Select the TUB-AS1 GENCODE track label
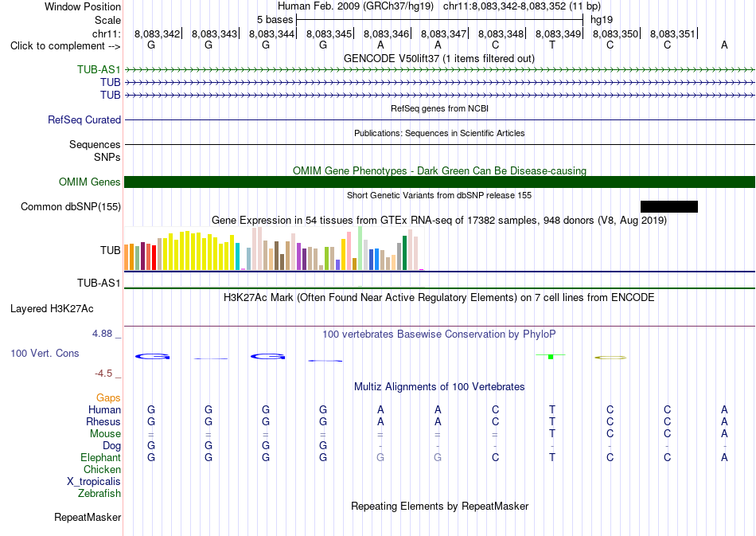The height and width of the screenshot is (536, 756). click(99, 69)
